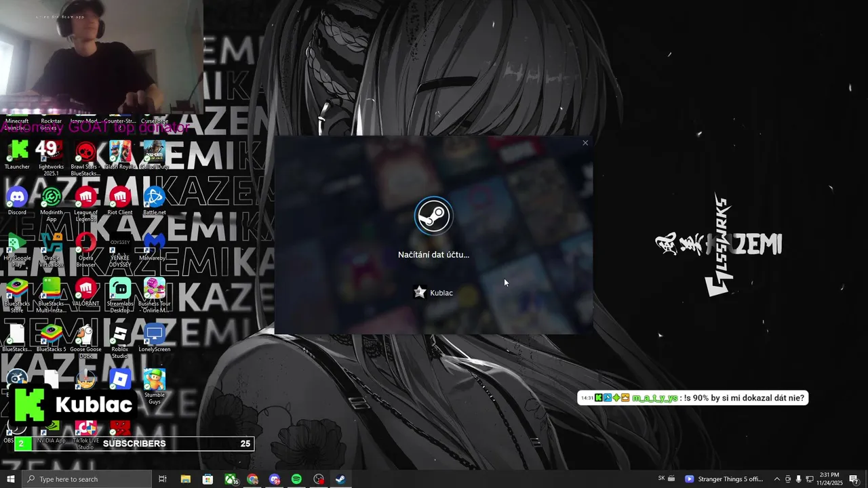Open File Explorer from the taskbar
Viewport: 868px width, 488px height.
[x=185, y=479]
